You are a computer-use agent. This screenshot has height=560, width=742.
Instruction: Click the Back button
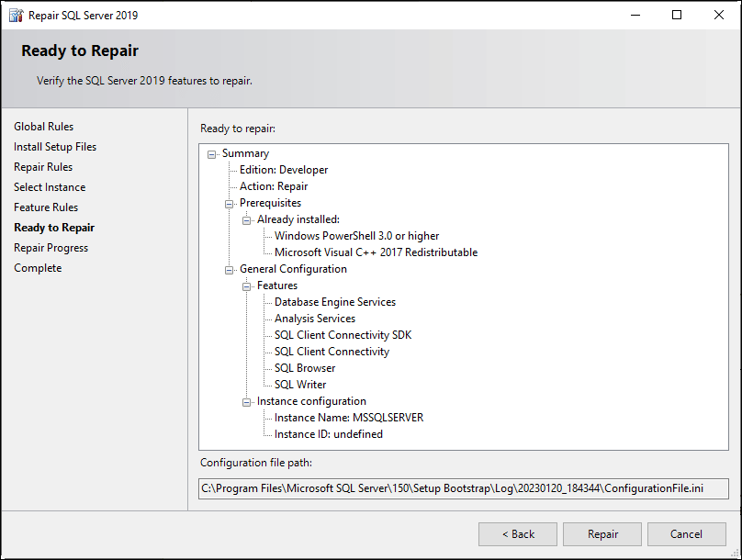point(517,533)
